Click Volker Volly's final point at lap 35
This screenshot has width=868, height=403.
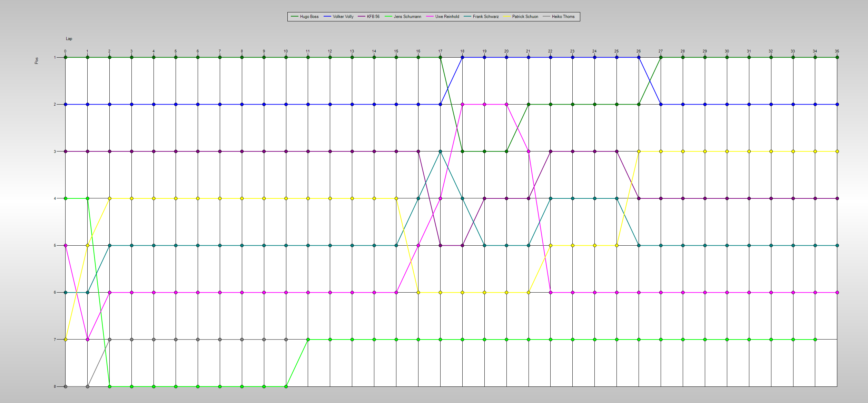pyautogui.click(x=837, y=104)
